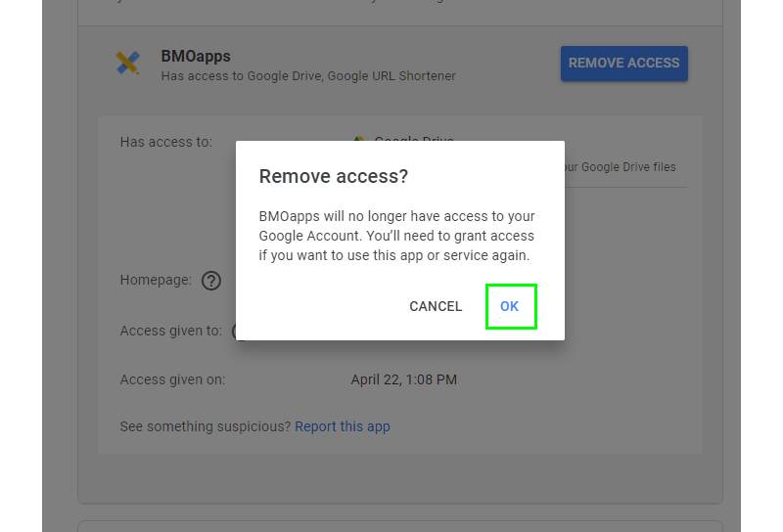Click the 'Access given to:' label
The image size is (783, 532).
(170, 331)
